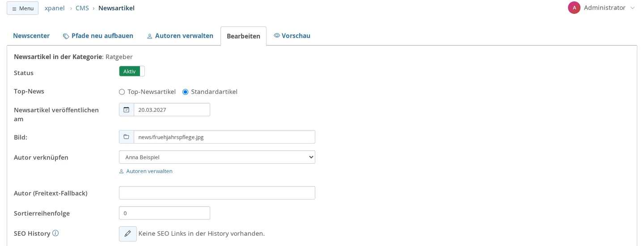This screenshot has height=246, width=644.
Task: Click the Sortierreihenfolge number field
Action: pos(165,213)
